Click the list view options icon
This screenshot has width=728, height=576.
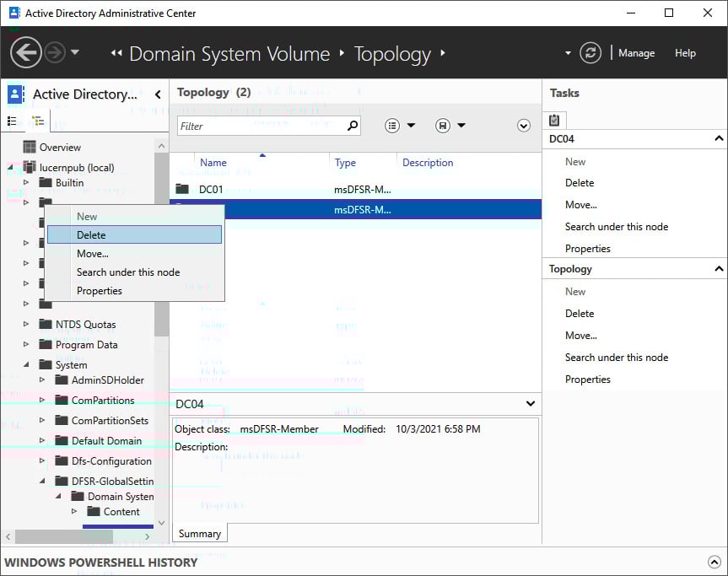392,126
